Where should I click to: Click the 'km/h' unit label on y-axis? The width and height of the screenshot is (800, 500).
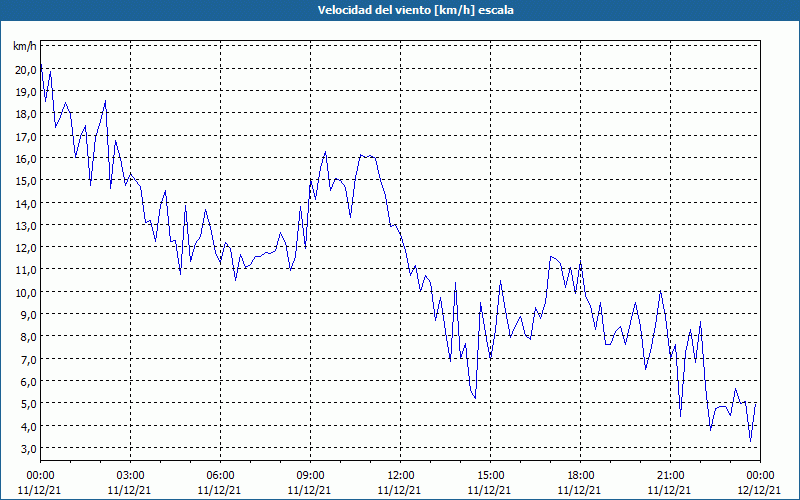point(25,46)
